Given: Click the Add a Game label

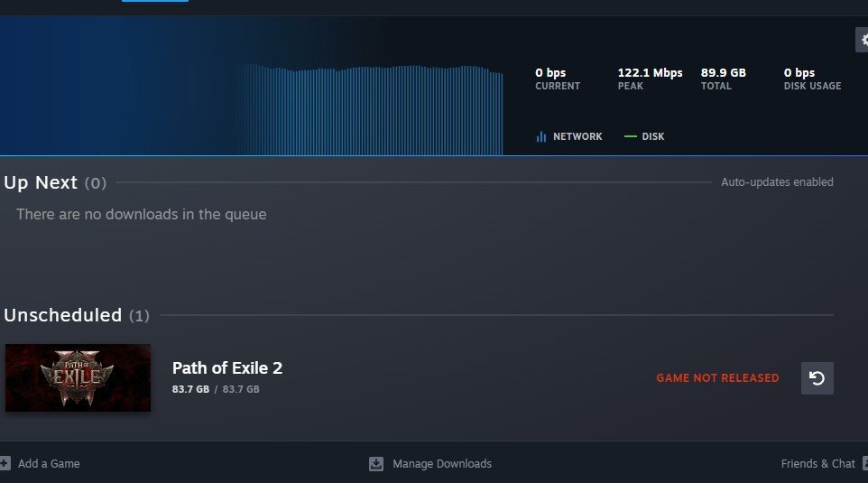Looking at the screenshot, I should [x=49, y=464].
